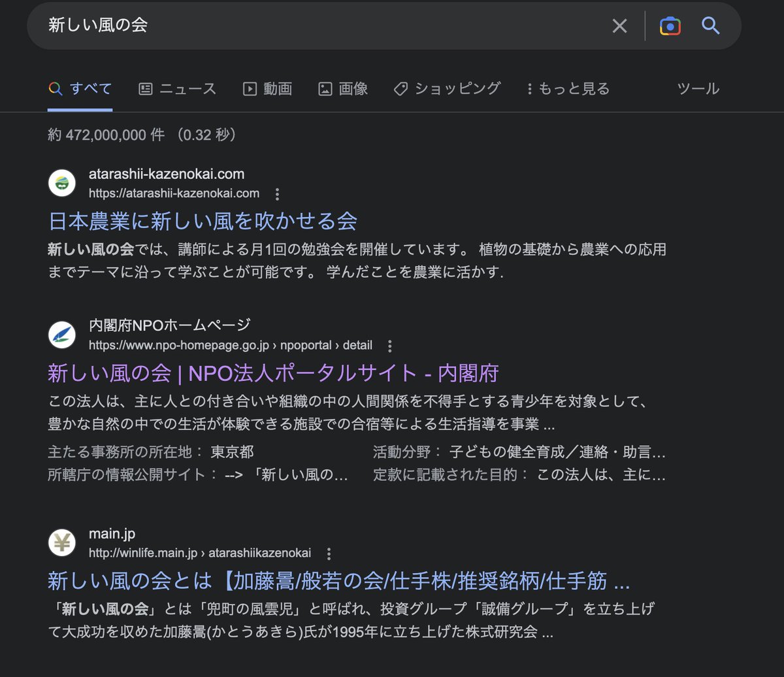Click the winlife.main.jp › atarashiikazenokai URL
The image size is (784, 677).
tap(200, 553)
